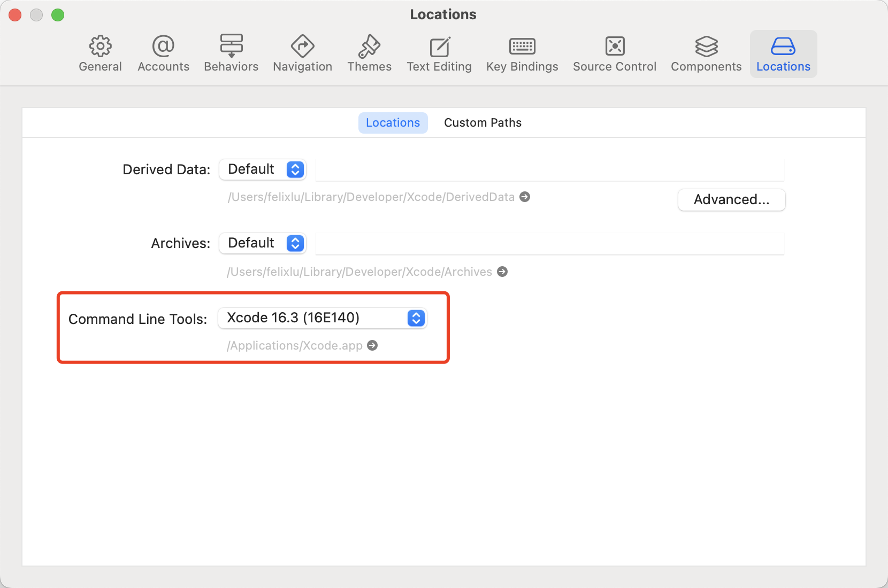
Task: Open the Accounts settings pane
Action: (163, 54)
